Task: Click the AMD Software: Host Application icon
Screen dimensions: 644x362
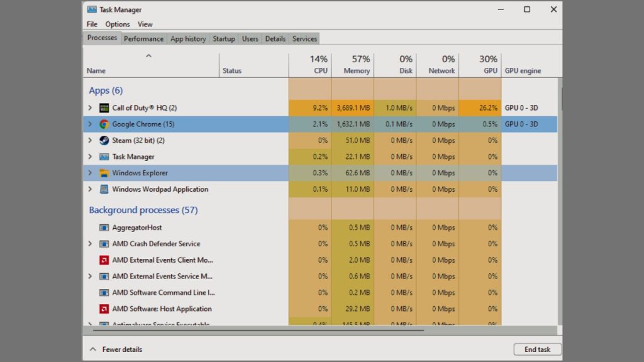Action: [x=104, y=309]
